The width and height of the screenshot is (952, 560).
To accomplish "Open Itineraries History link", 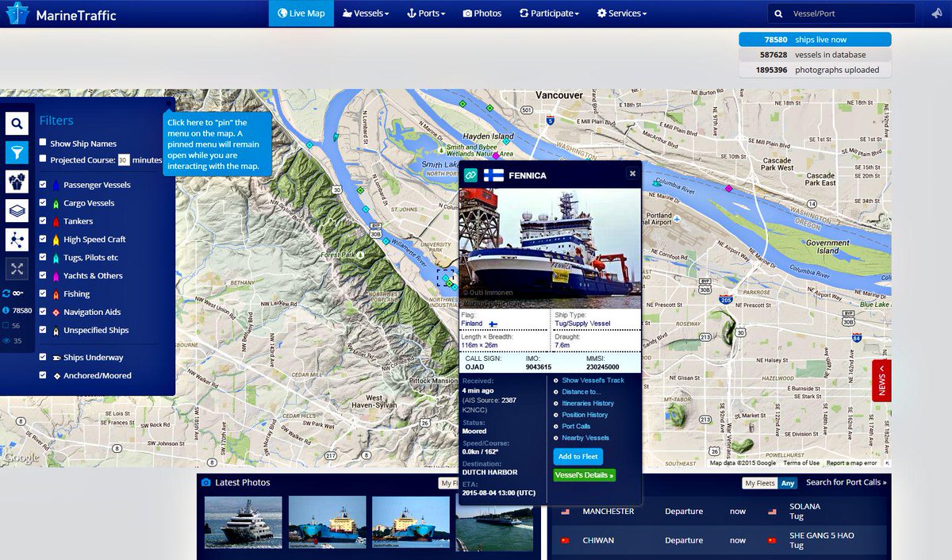I will pos(588,403).
